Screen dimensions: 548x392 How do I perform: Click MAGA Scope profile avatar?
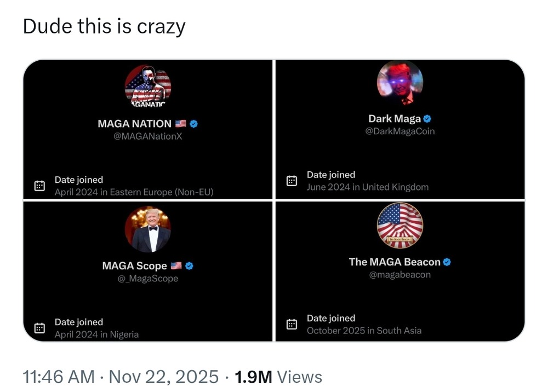click(x=148, y=229)
